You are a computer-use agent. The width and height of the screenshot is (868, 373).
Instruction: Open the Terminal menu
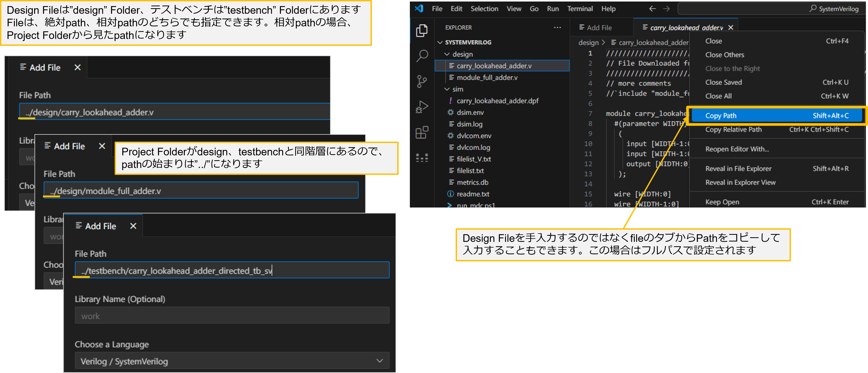(x=579, y=9)
